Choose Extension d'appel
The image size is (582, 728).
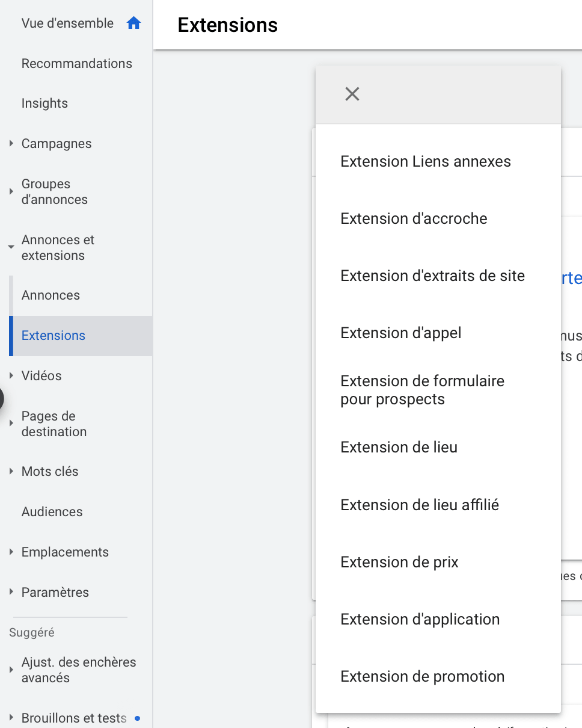coord(438,333)
